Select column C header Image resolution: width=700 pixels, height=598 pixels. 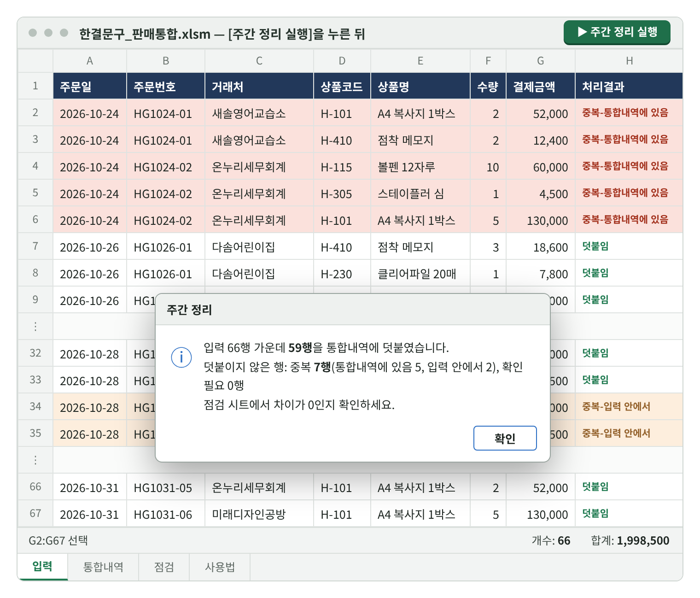pyautogui.click(x=259, y=61)
